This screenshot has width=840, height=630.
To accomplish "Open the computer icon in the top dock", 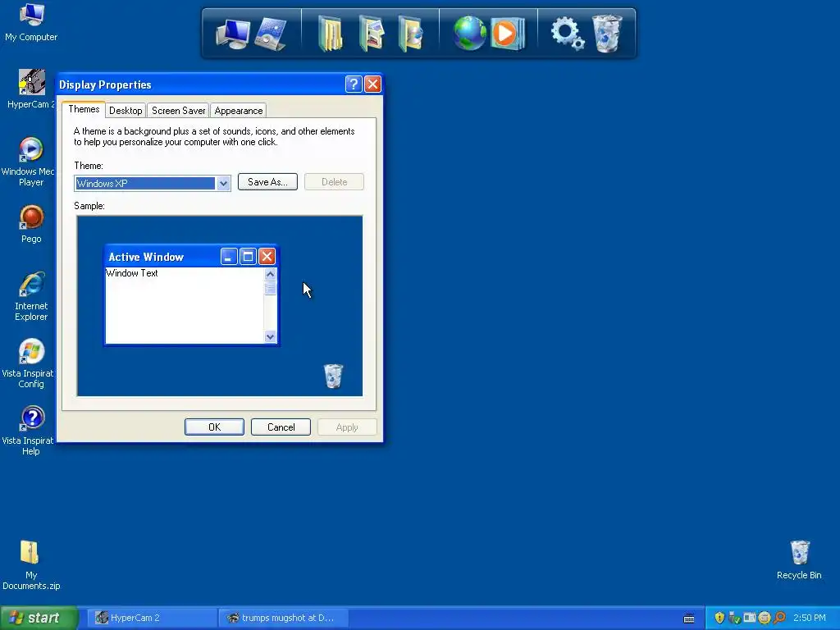I will [233, 34].
